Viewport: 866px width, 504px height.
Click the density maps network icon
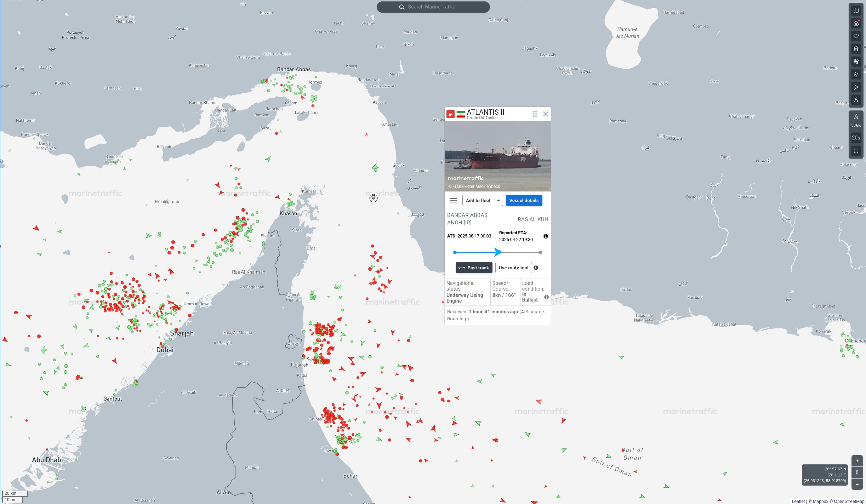tap(856, 74)
